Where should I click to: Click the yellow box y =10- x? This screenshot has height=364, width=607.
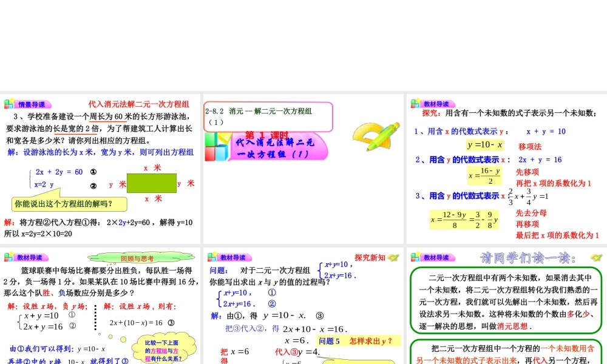pos(484,145)
